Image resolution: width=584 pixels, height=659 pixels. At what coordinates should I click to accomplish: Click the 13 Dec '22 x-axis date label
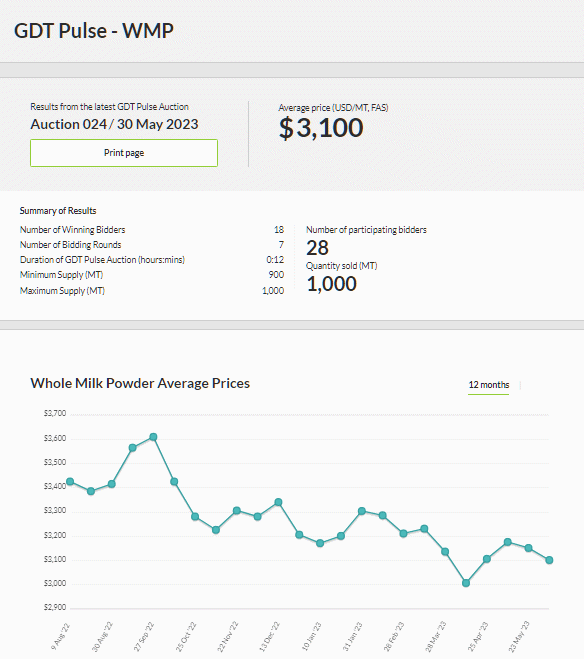[269, 637]
